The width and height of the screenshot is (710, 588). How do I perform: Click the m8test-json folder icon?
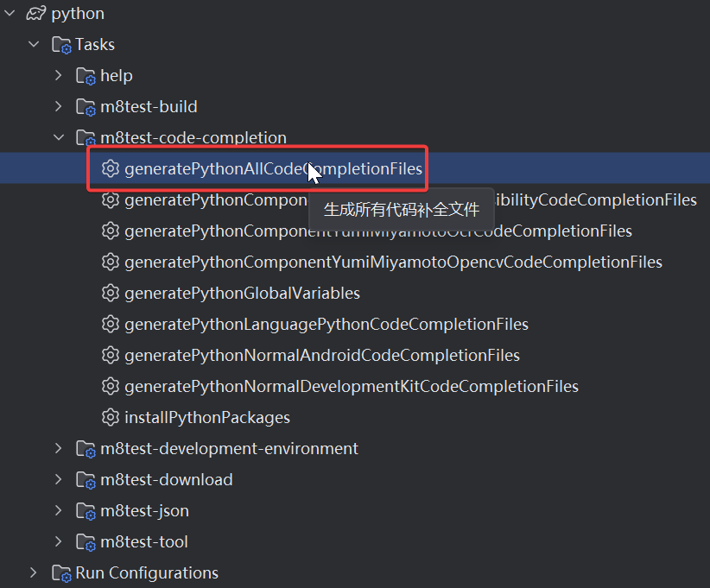[x=86, y=511]
